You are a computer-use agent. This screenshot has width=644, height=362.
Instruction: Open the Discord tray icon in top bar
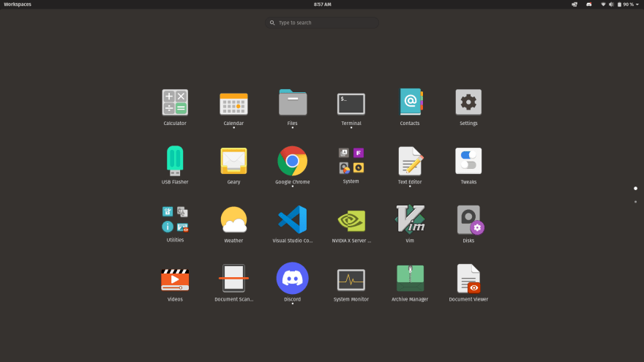[589, 4]
